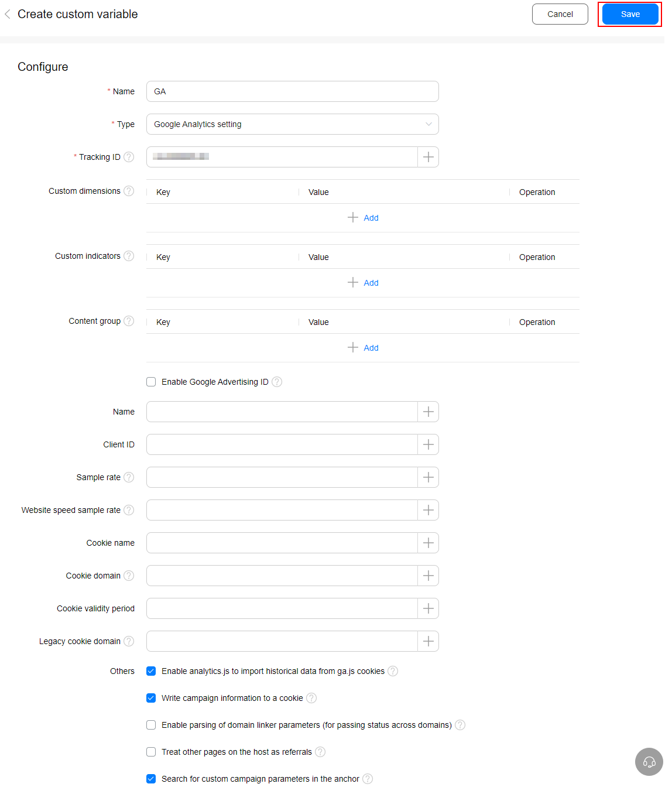Click help icon beside Enable Google Advertising ID
Screen dimensions: 672x794
pos(277,382)
